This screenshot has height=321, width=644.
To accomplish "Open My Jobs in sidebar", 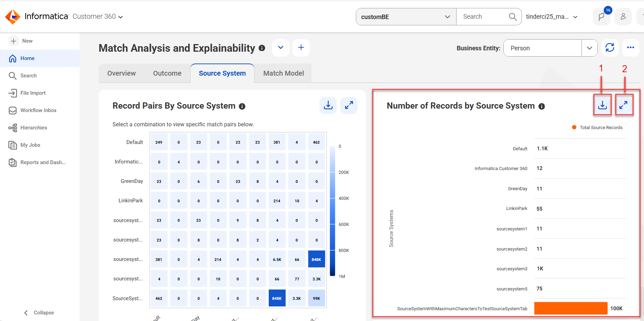I will click(x=40, y=145).
